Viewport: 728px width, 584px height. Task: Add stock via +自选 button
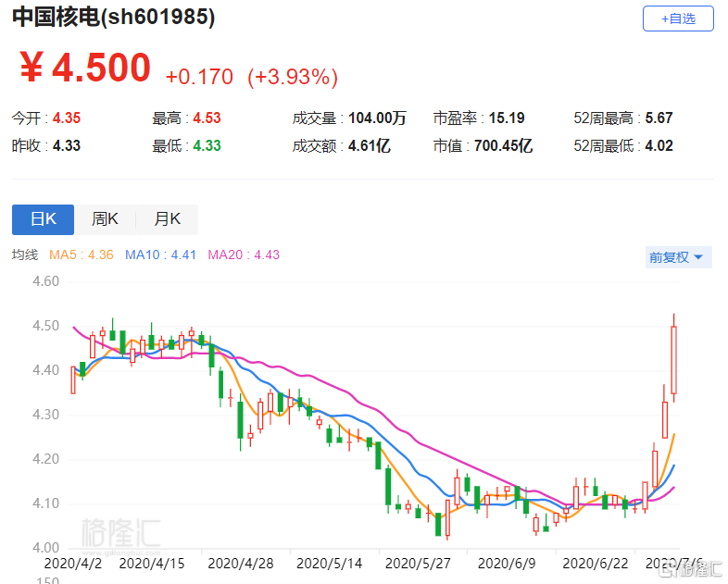pyautogui.click(x=678, y=19)
